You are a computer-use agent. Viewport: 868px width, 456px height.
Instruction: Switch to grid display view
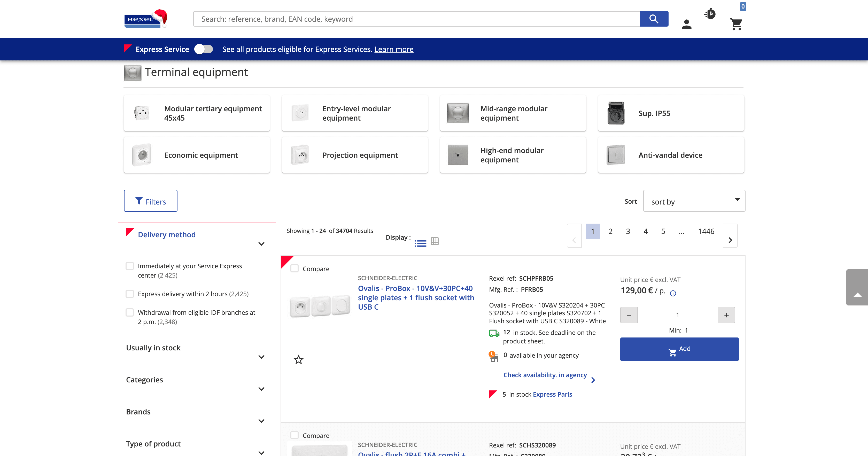tap(435, 241)
